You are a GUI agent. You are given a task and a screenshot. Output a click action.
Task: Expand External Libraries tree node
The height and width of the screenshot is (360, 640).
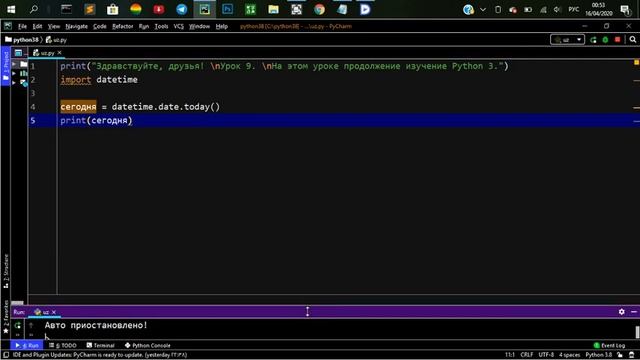pos(14,73)
